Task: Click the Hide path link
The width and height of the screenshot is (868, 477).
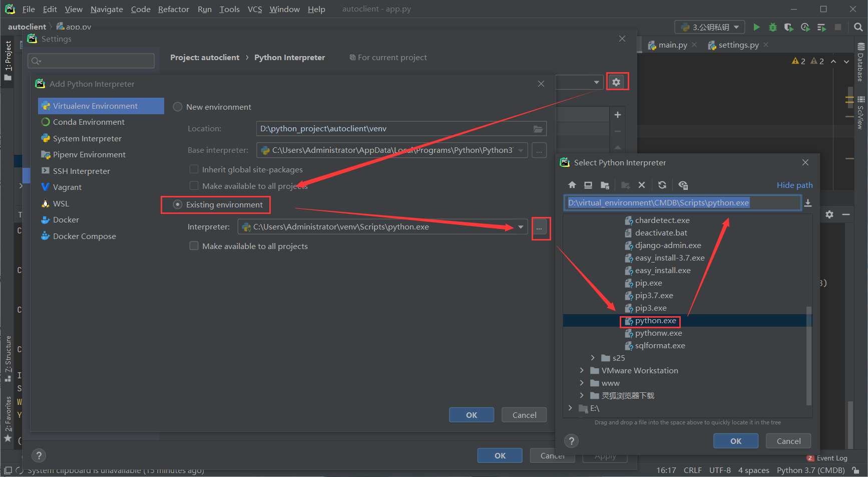Action: (x=794, y=185)
